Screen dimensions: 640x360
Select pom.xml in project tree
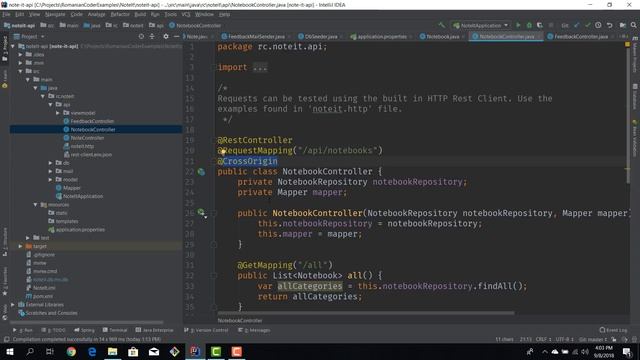(x=43, y=296)
